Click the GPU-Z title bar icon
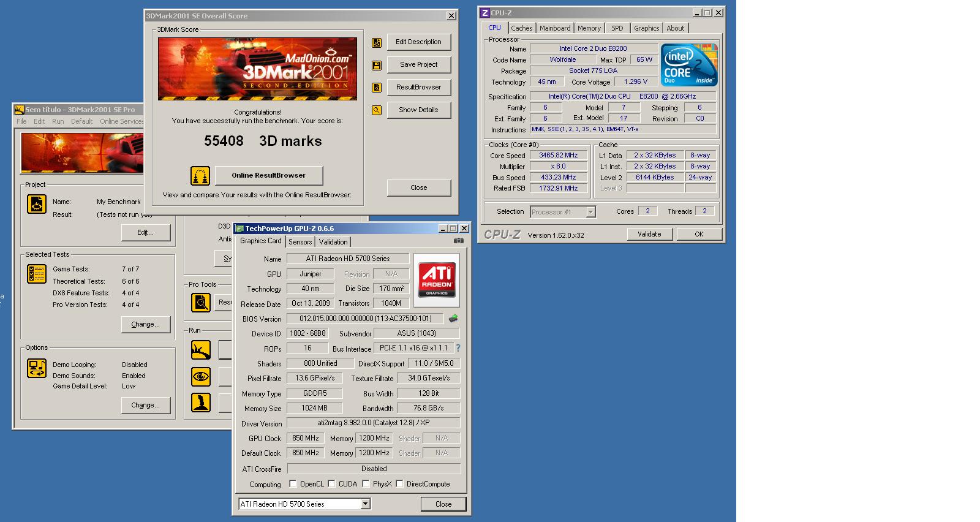The image size is (980, 522). (239, 229)
